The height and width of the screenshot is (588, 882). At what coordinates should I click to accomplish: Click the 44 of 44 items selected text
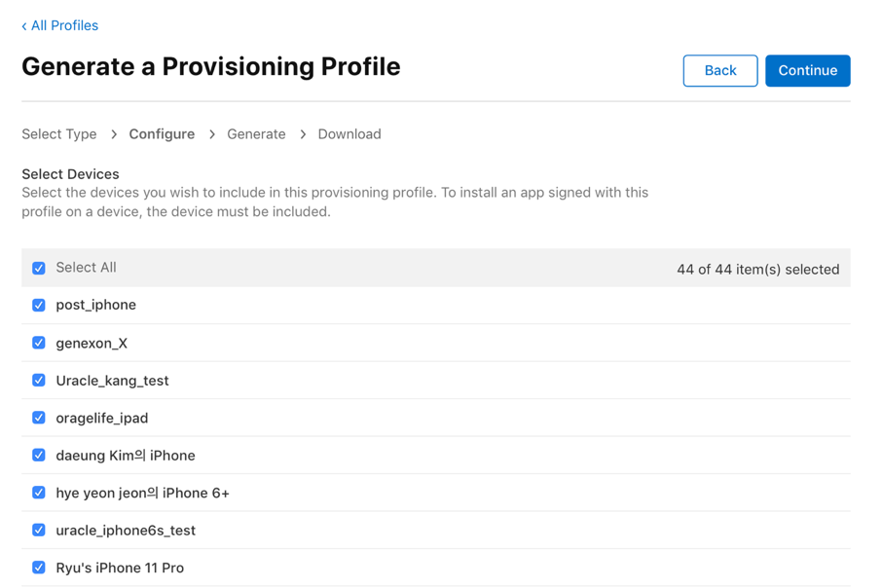[x=757, y=269]
